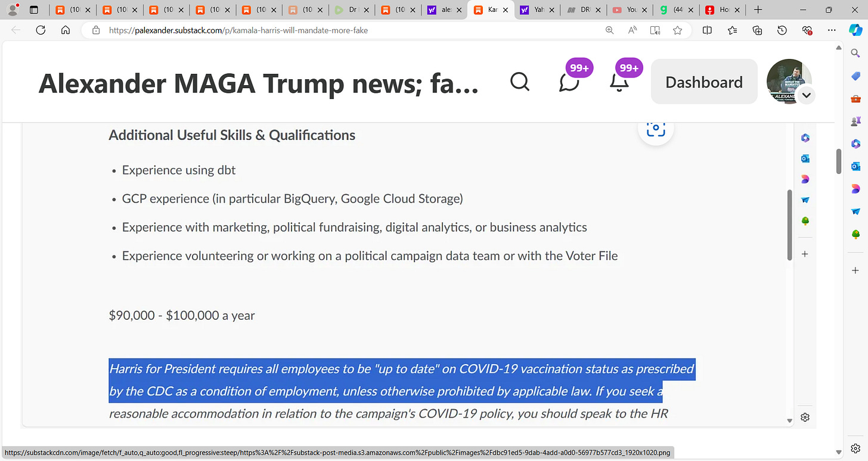Open Browser Essentials heart icon
Image resolution: width=868 pixels, height=461 pixels.
[x=808, y=30]
